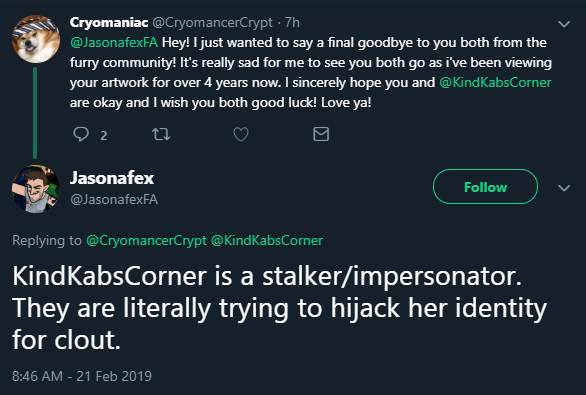Viewport: 586px width, 395px height.
Task: Like the tweet with heart icon
Action: click(241, 134)
